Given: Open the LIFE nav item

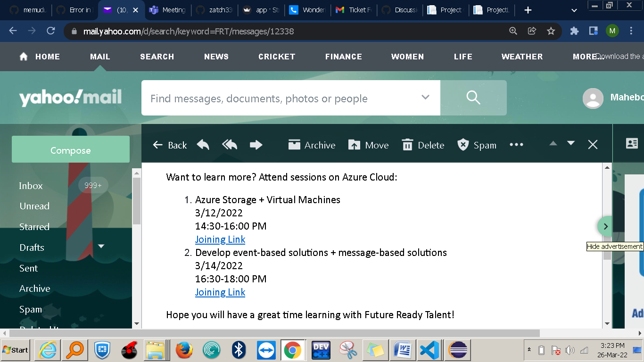Looking at the screenshot, I should [463, 57].
